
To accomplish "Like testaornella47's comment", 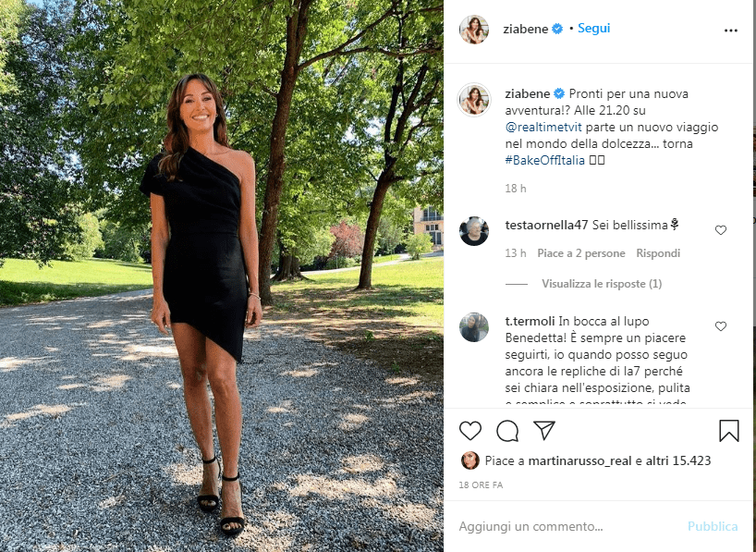I will [721, 230].
